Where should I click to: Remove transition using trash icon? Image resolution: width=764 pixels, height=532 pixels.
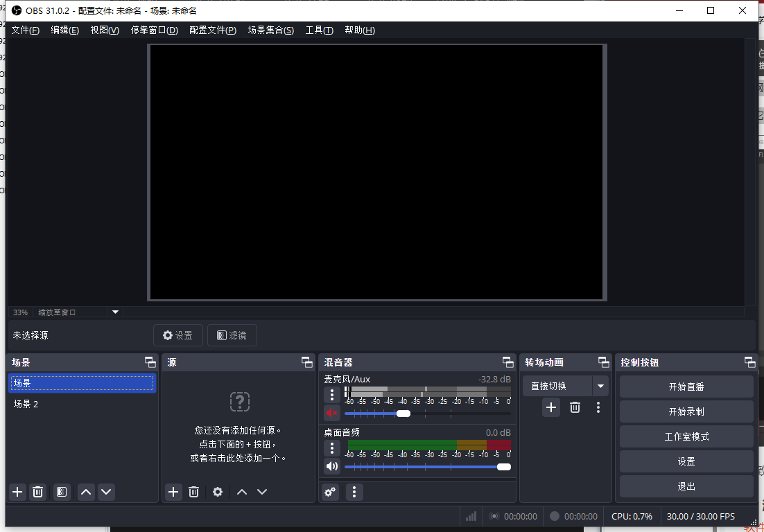(x=575, y=407)
